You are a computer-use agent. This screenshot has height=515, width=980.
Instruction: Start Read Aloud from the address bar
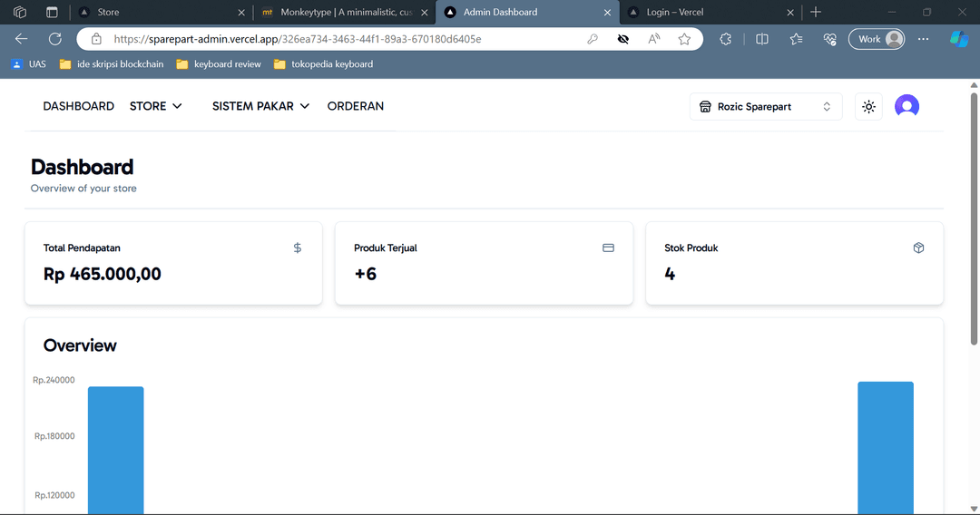(x=653, y=39)
